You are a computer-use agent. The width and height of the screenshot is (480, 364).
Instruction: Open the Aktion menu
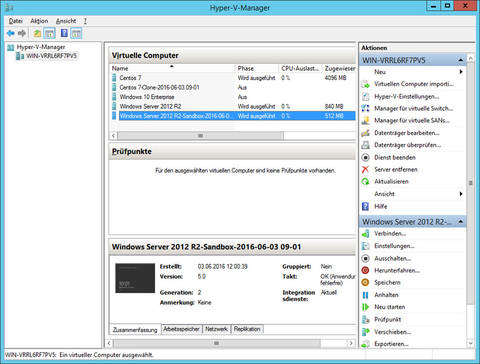39,21
